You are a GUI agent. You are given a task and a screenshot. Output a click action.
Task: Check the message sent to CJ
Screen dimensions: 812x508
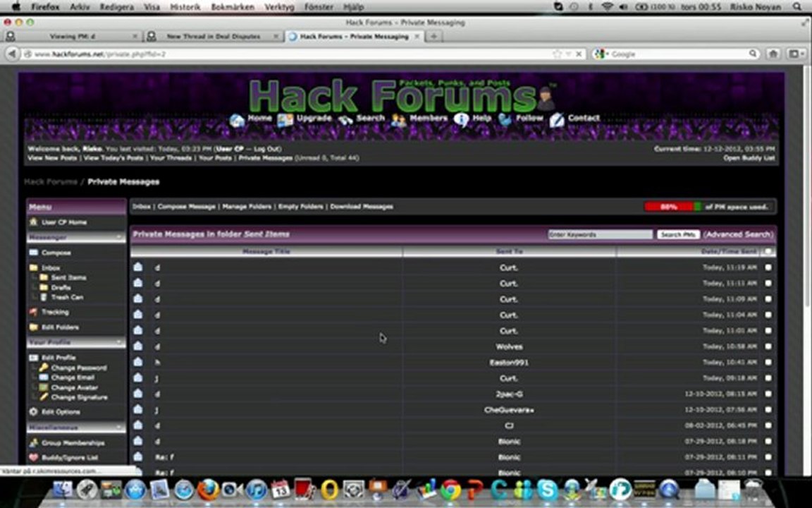click(768, 425)
